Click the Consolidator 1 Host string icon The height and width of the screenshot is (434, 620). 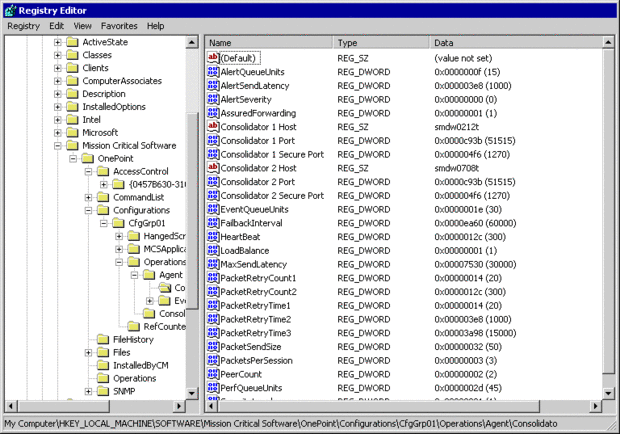click(x=213, y=126)
